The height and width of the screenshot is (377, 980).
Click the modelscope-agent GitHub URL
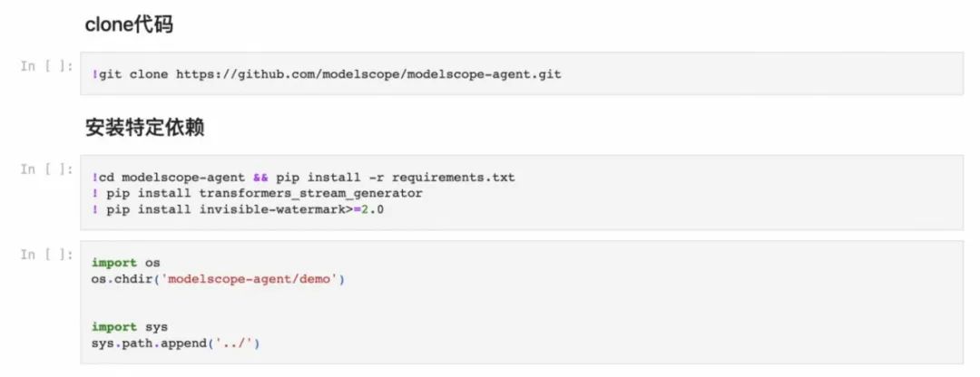368,73
